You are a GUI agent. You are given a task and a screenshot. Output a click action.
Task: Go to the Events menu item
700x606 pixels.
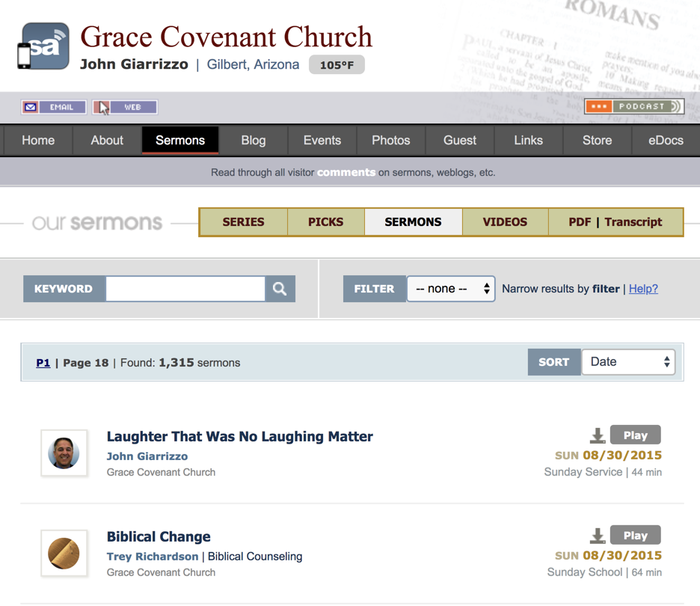pyautogui.click(x=322, y=141)
